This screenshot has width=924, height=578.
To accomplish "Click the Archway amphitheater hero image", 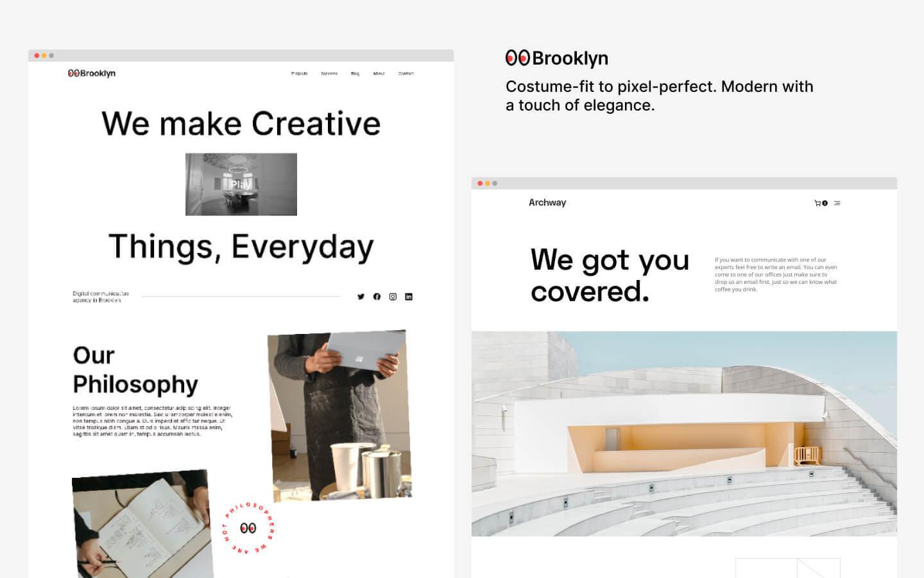I will [x=684, y=433].
